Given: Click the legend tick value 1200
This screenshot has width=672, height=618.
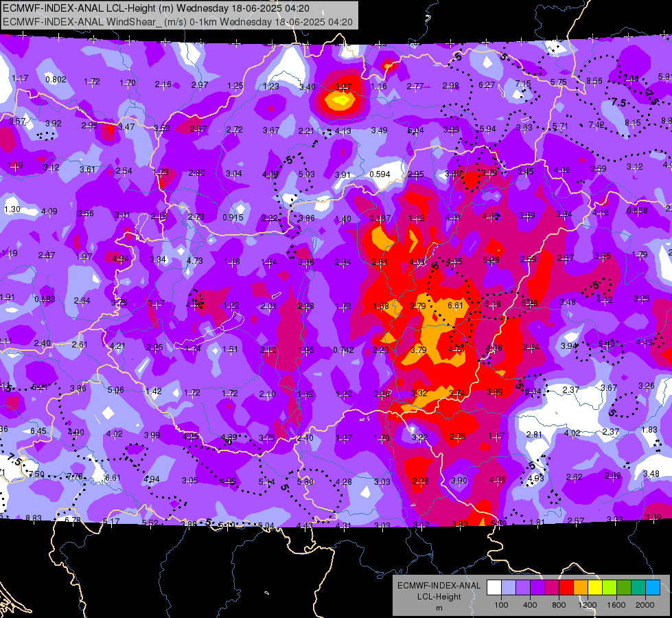Looking at the screenshot, I should click(x=587, y=605).
